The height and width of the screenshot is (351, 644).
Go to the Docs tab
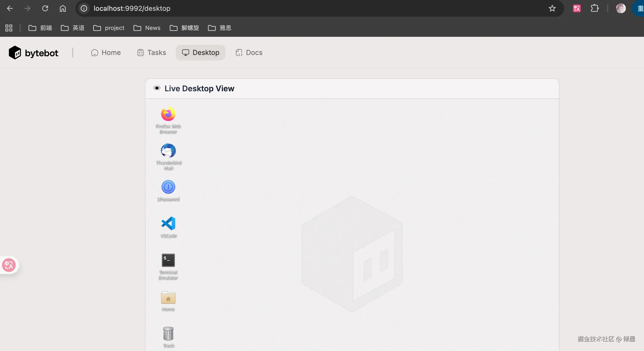click(x=249, y=53)
